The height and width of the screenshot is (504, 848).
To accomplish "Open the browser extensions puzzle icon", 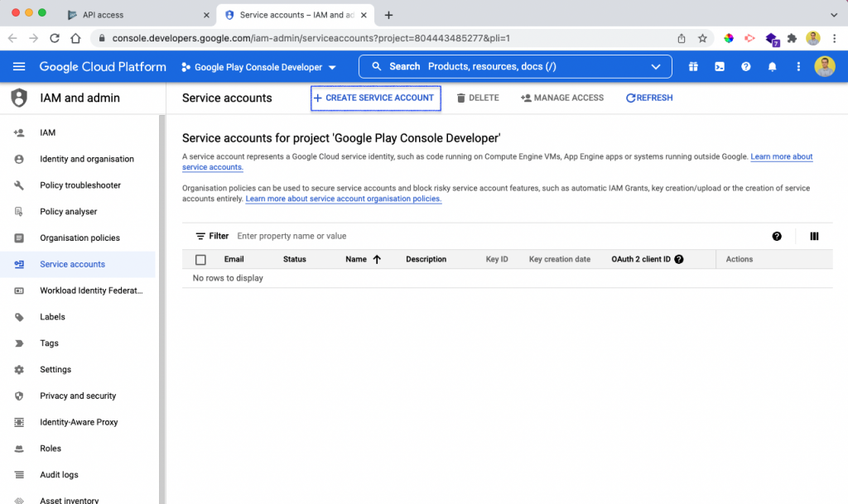I will (792, 38).
